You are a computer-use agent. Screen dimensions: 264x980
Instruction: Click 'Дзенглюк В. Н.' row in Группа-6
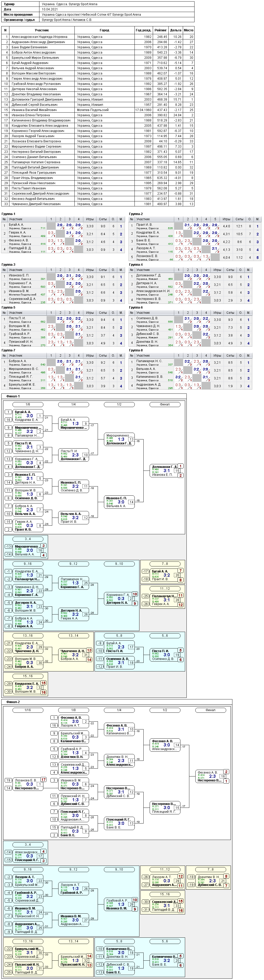point(191,343)
